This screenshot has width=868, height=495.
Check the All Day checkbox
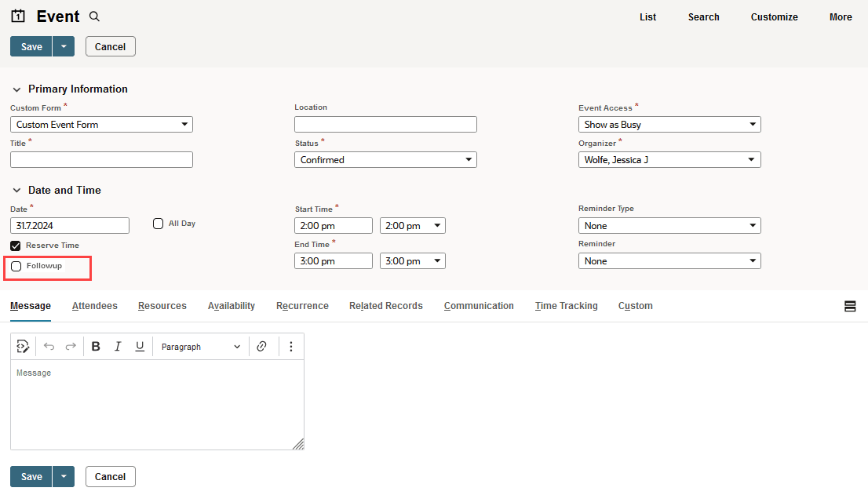click(158, 224)
